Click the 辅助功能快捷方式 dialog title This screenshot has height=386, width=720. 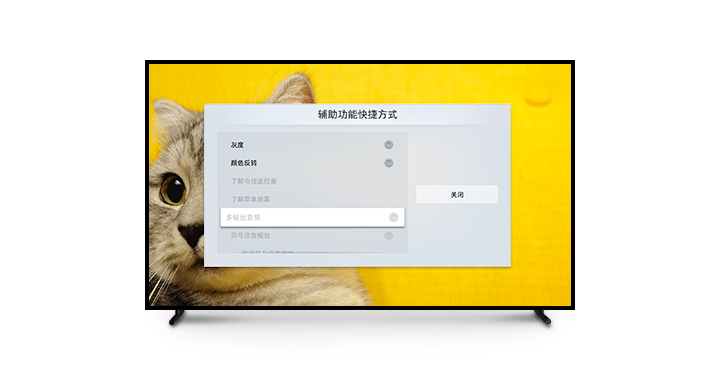tap(358, 115)
